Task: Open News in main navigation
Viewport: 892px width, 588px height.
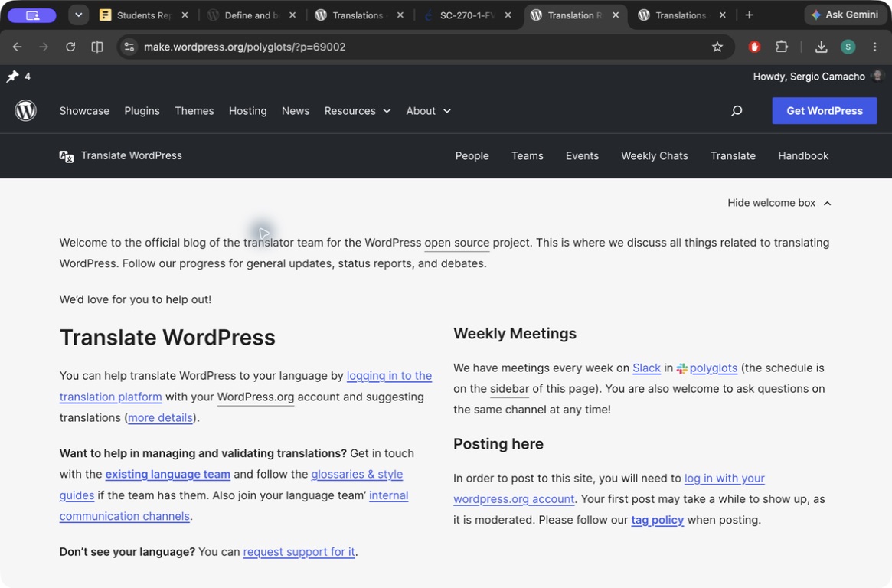Action: [296, 111]
